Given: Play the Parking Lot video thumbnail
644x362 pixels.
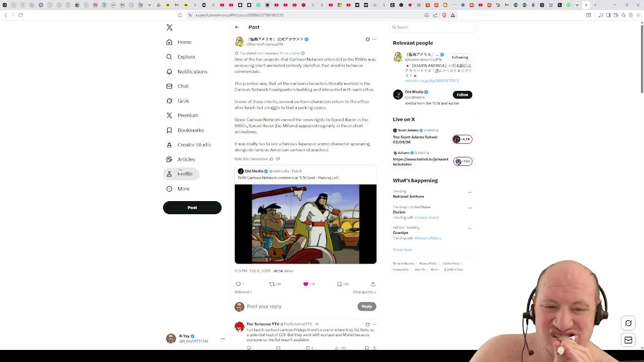Looking at the screenshot, I should 305,224.
